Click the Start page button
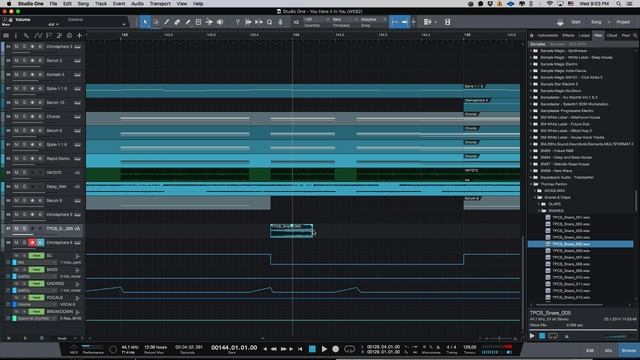 (x=576, y=22)
